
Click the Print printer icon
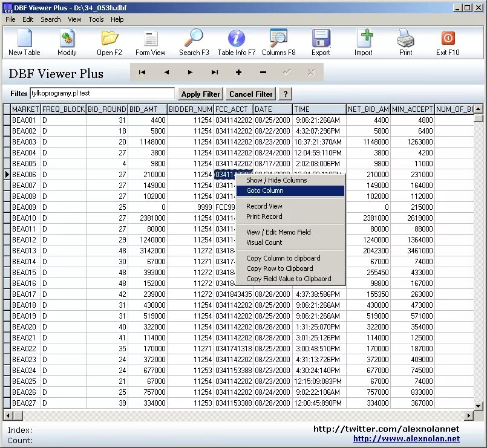point(405,42)
